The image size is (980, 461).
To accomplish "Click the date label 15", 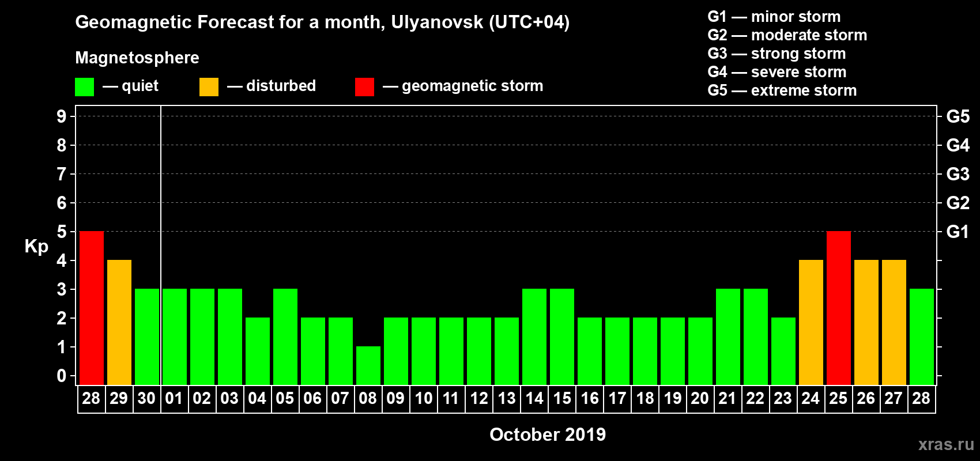I will pyautogui.click(x=562, y=398).
